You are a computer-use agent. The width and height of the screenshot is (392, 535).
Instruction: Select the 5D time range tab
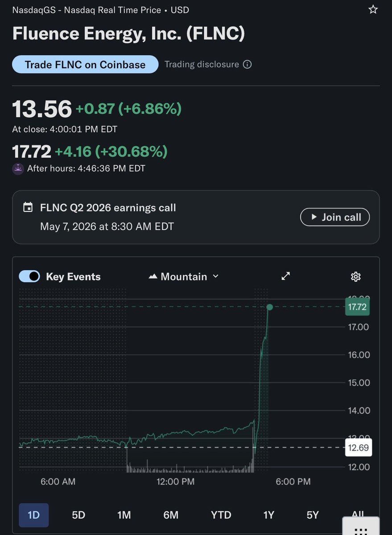coord(78,515)
